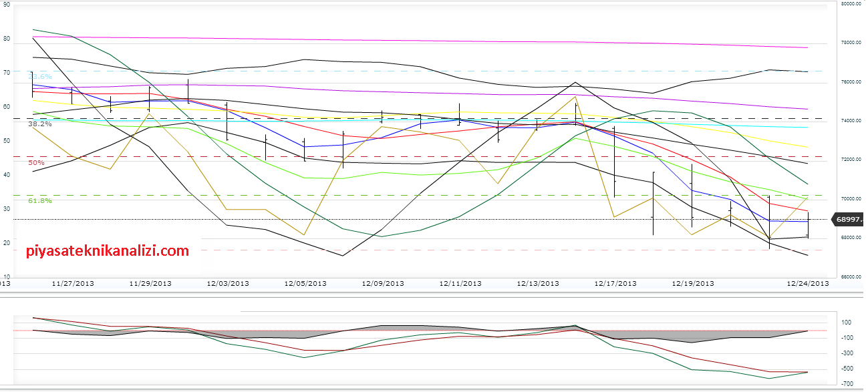868x392 pixels.
Task: Click the 66000.00 price axis label
Action: pyautogui.click(x=849, y=277)
